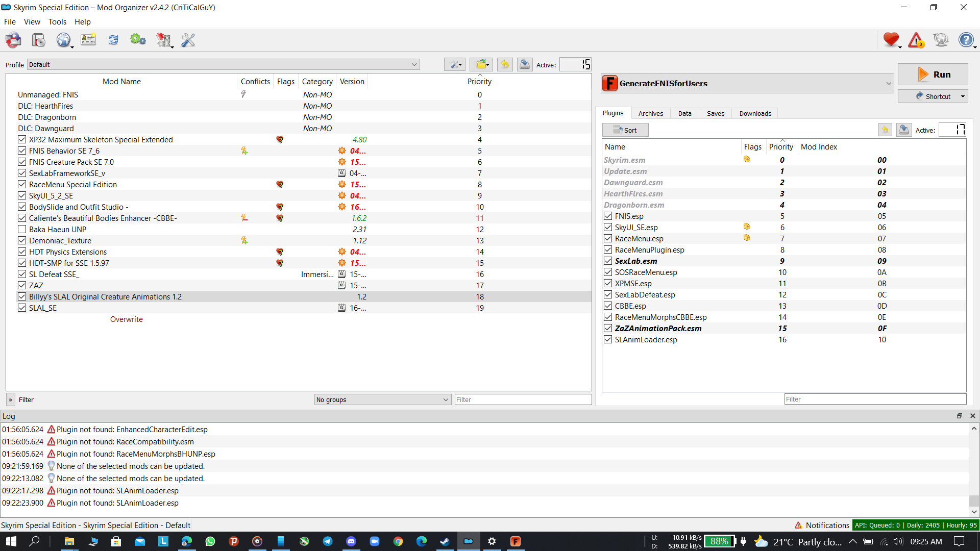This screenshot has width=980, height=551.
Task: Toggle the SLAL_SE mod checkbox
Action: click(x=22, y=308)
